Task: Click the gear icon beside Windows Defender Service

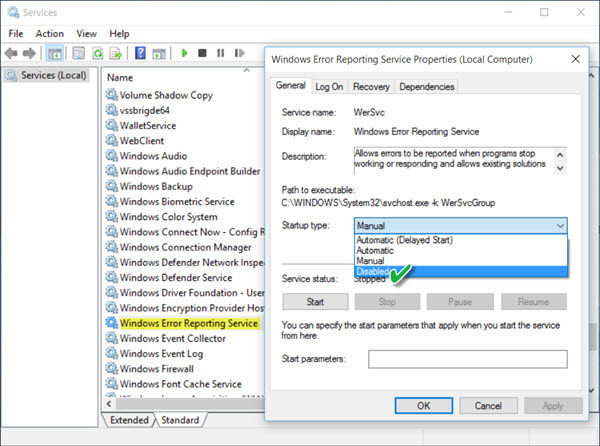Action: pos(111,277)
